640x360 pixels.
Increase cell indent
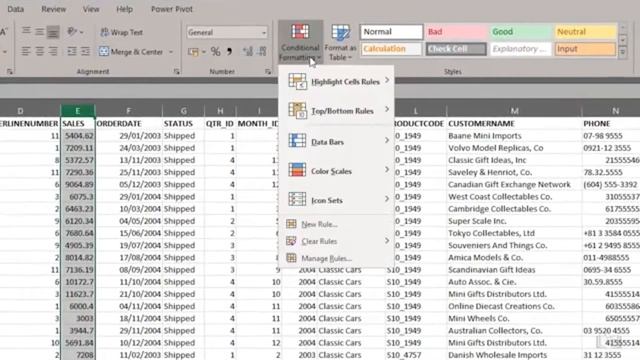85,51
